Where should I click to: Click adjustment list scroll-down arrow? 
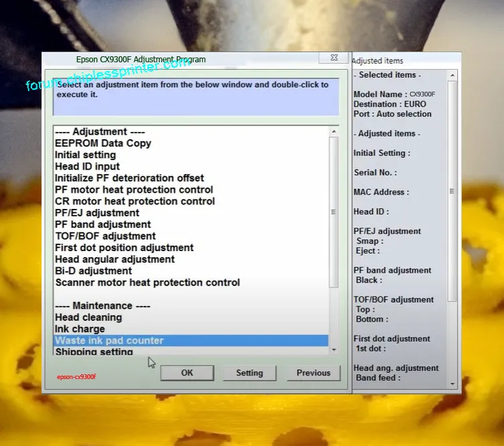[334, 350]
